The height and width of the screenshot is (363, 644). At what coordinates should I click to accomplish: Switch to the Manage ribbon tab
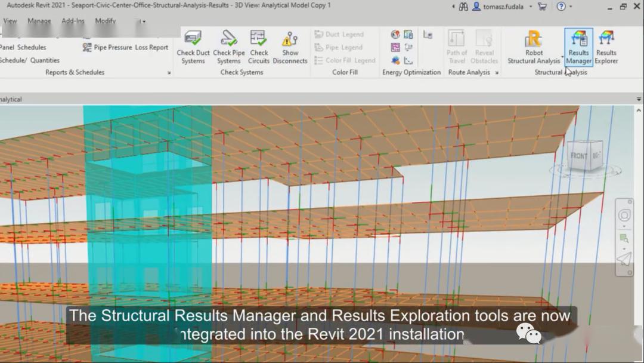point(39,21)
